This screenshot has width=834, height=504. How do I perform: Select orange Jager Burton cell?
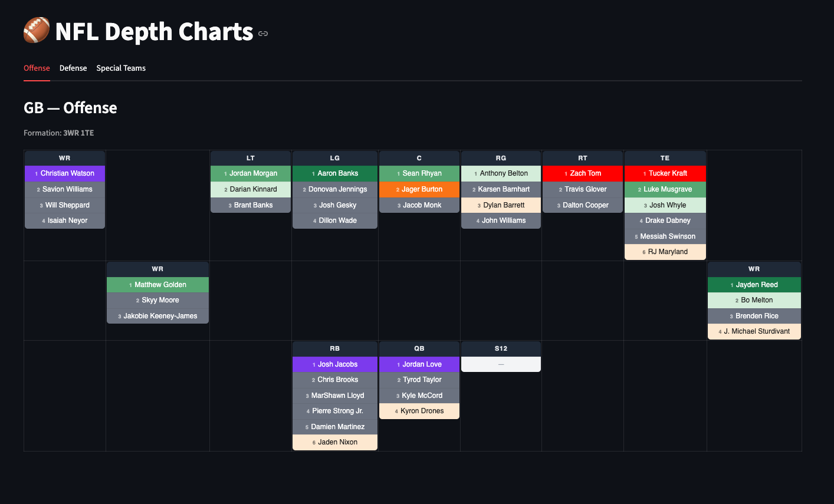419,189
